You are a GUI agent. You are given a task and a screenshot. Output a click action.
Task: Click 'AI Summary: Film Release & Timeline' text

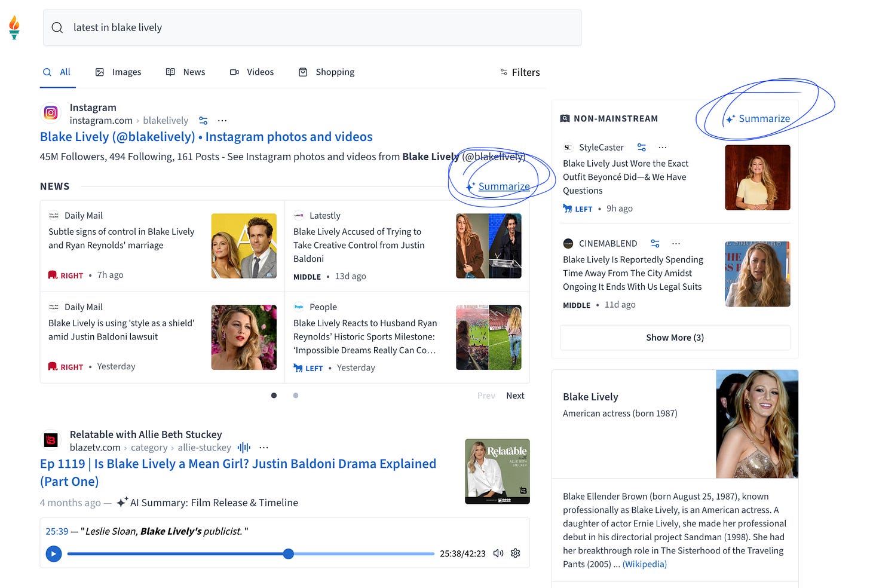(214, 503)
